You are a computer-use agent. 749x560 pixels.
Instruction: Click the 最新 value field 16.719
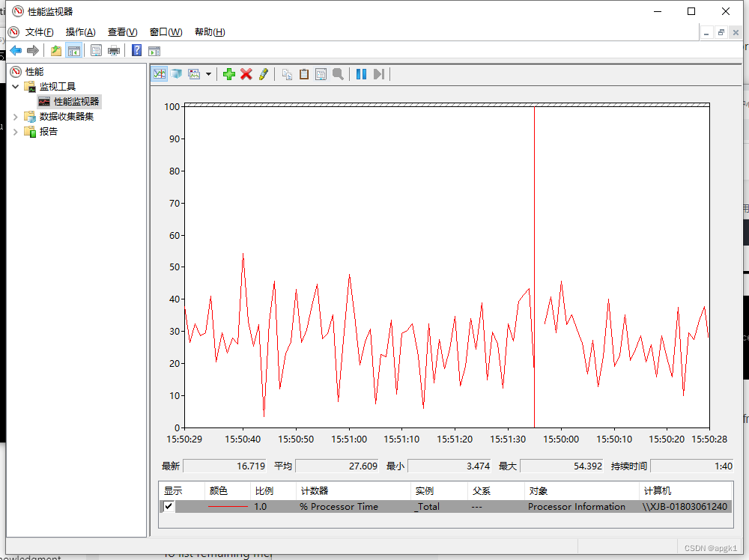[225, 466]
